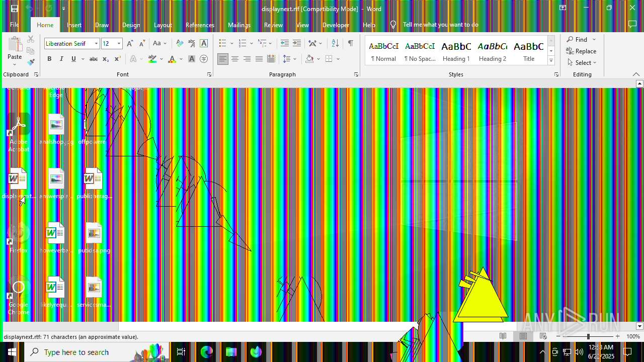This screenshot has width=644, height=362.
Task: Switch to the Developer tab
Action: (336, 25)
